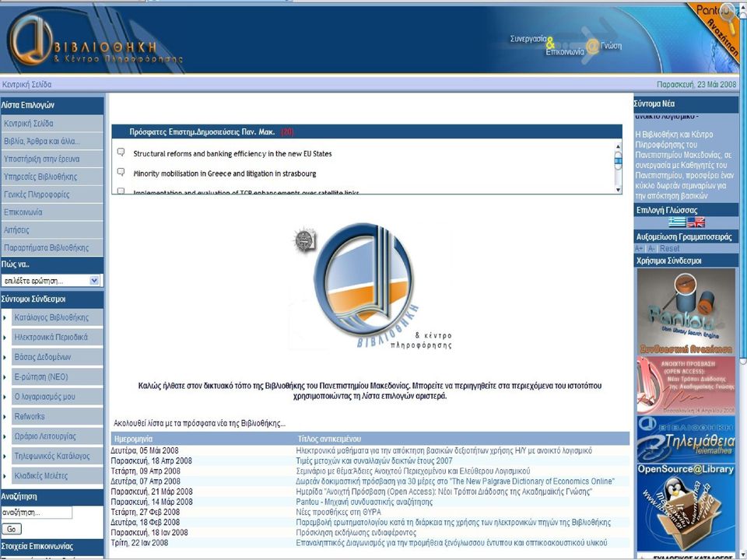Switch language with the Greek flag
Viewport: 747px width, 560px height.
coord(677,222)
